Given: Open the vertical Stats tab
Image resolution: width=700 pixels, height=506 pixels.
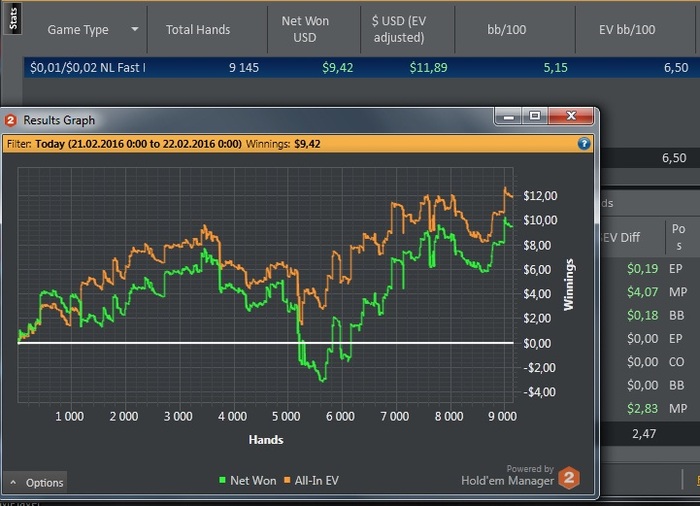Looking at the screenshot, I should 13,18.
